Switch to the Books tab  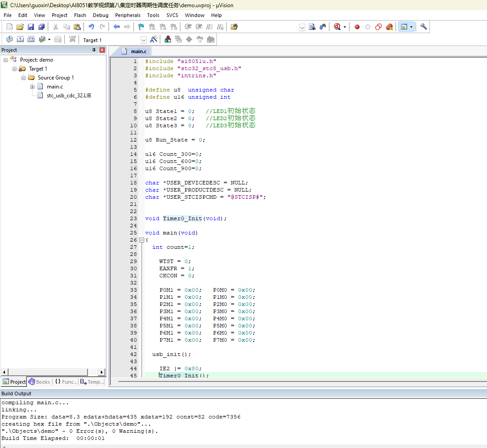pos(39,382)
